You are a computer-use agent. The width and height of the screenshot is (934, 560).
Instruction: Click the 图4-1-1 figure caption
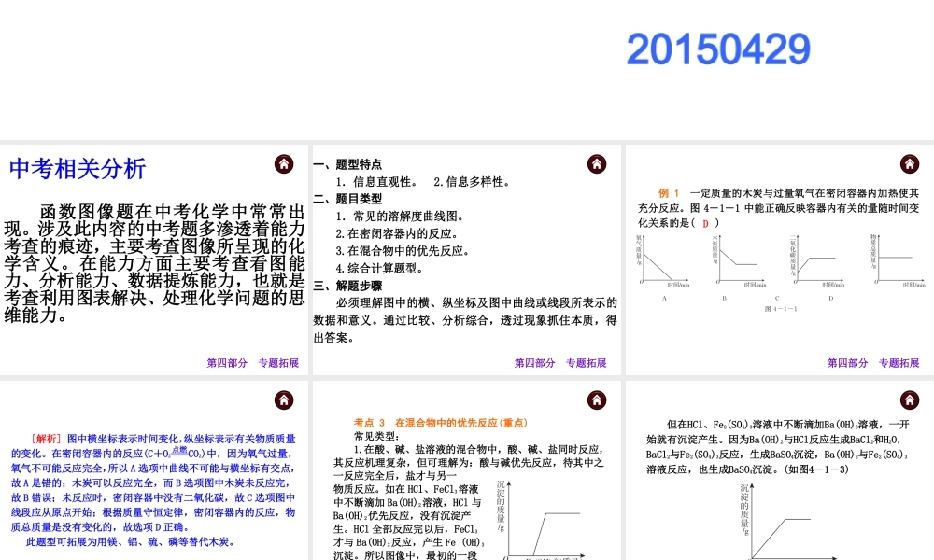click(x=780, y=309)
